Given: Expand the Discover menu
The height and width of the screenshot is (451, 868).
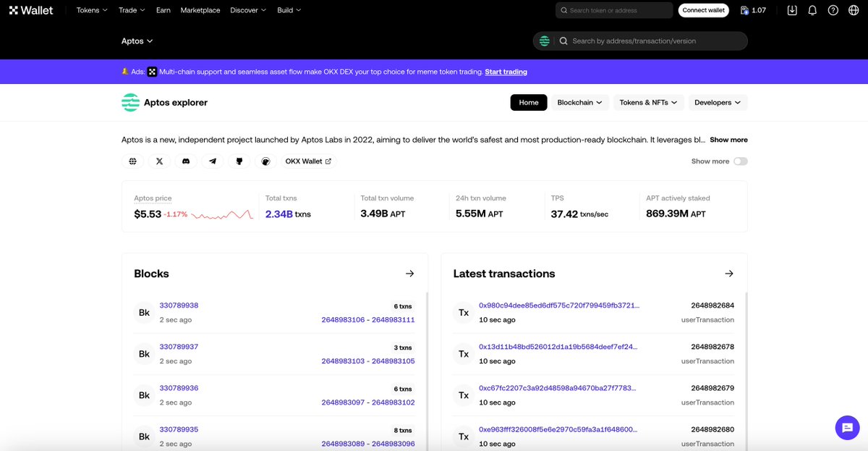Looking at the screenshot, I should (x=248, y=10).
